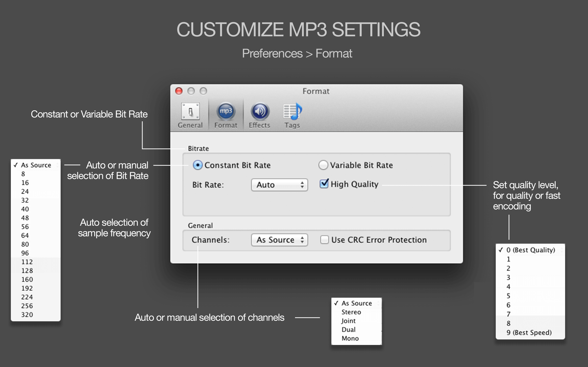Enable Use CRC Error Protection checkbox
Screen dimensions: 588x367
tap(324, 240)
